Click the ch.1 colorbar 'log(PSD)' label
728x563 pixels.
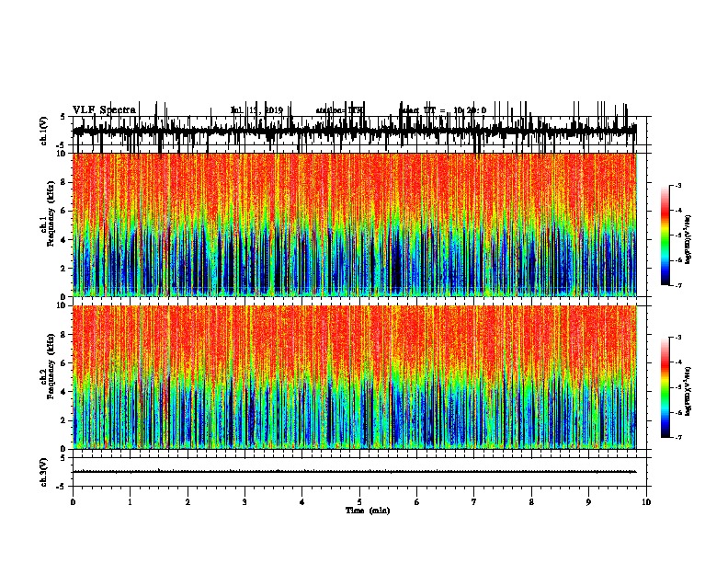pyautogui.click(x=688, y=239)
